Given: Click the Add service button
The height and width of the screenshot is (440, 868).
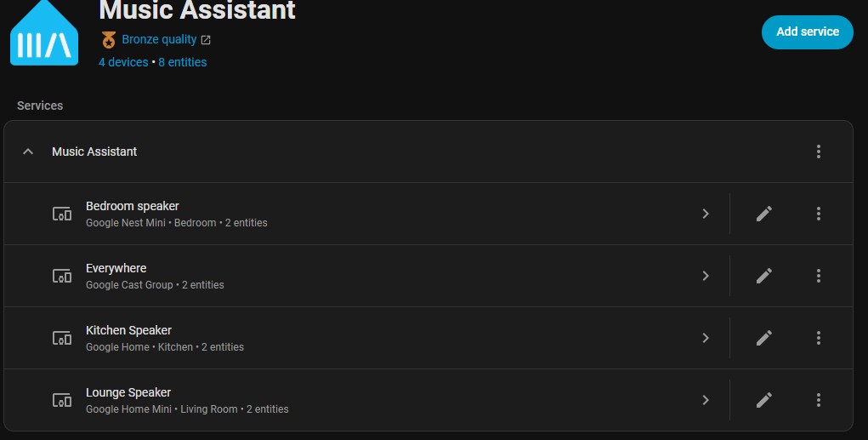Looking at the screenshot, I should click(x=807, y=32).
